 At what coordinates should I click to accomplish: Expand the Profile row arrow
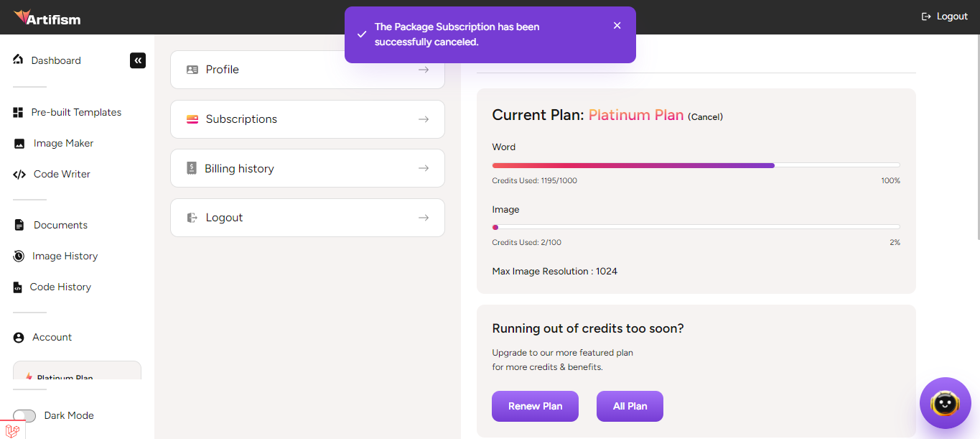pyautogui.click(x=424, y=70)
